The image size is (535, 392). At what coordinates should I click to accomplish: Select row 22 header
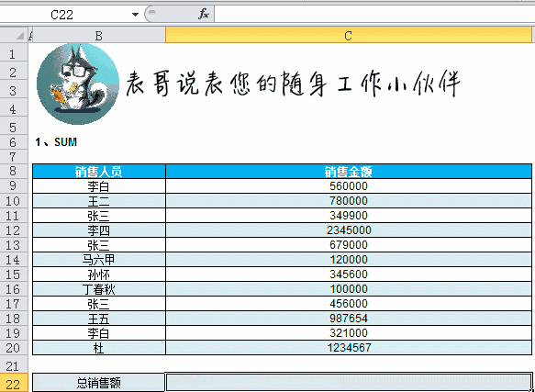click(x=13, y=383)
